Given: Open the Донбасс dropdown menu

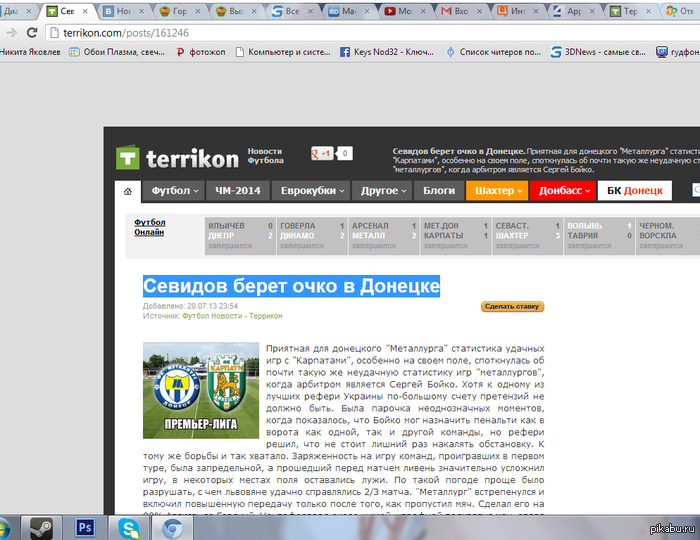Looking at the screenshot, I should pyautogui.click(x=564, y=191).
